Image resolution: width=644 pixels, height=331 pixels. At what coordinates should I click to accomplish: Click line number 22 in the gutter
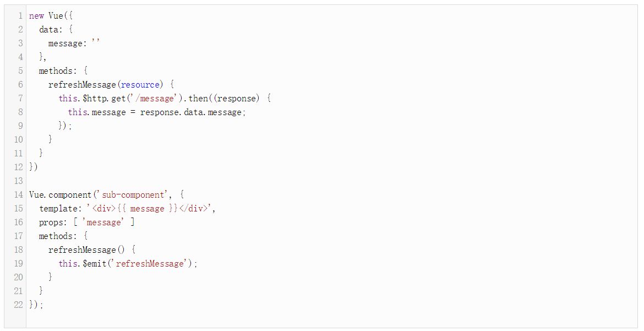(x=19, y=305)
